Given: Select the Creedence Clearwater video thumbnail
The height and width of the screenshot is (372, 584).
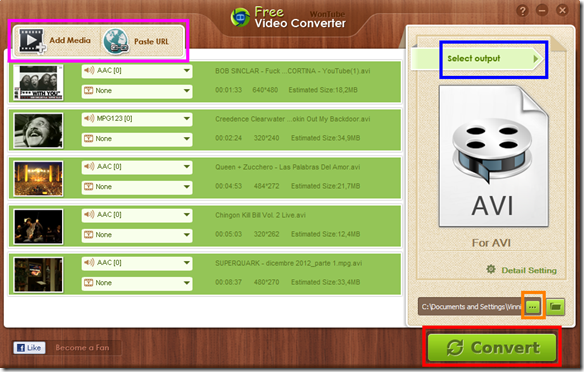Looking at the screenshot, I should pyautogui.click(x=38, y=131).
